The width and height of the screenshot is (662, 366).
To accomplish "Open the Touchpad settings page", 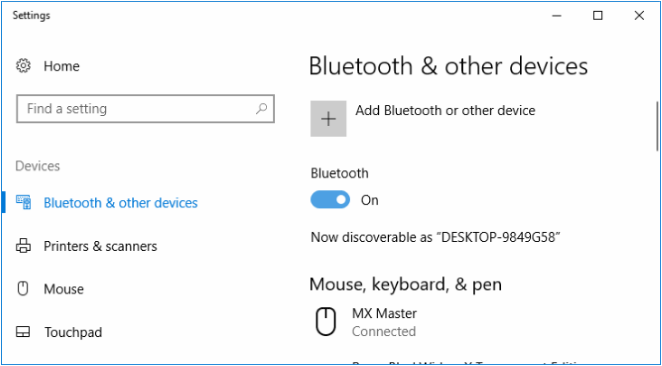I will tap(73, 332).
